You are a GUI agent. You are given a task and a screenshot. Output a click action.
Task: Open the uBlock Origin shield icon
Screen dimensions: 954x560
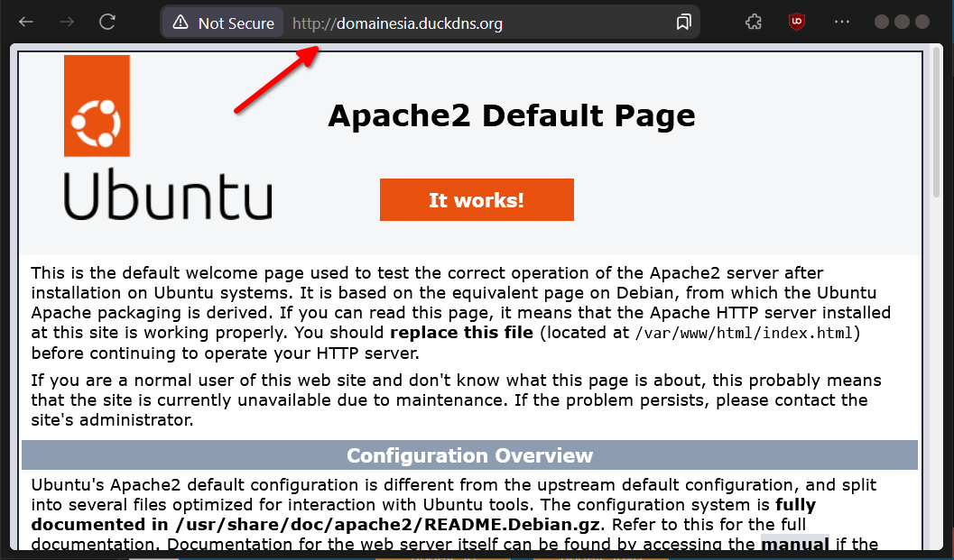(x=796, y=23)
